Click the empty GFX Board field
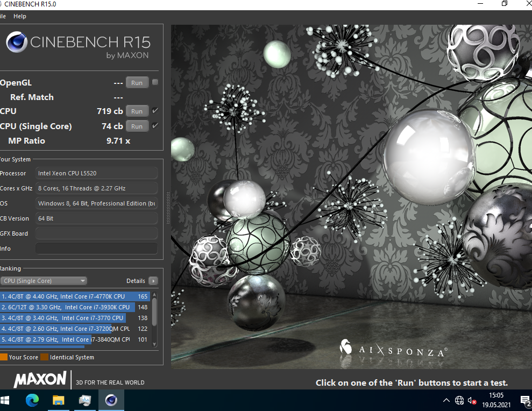 pyautogui.click(x=96, y=233)
